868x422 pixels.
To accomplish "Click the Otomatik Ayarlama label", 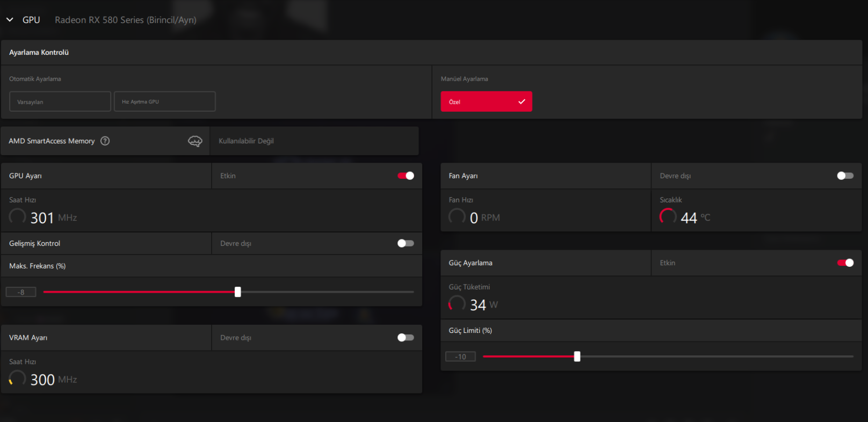I will point(35,79).
